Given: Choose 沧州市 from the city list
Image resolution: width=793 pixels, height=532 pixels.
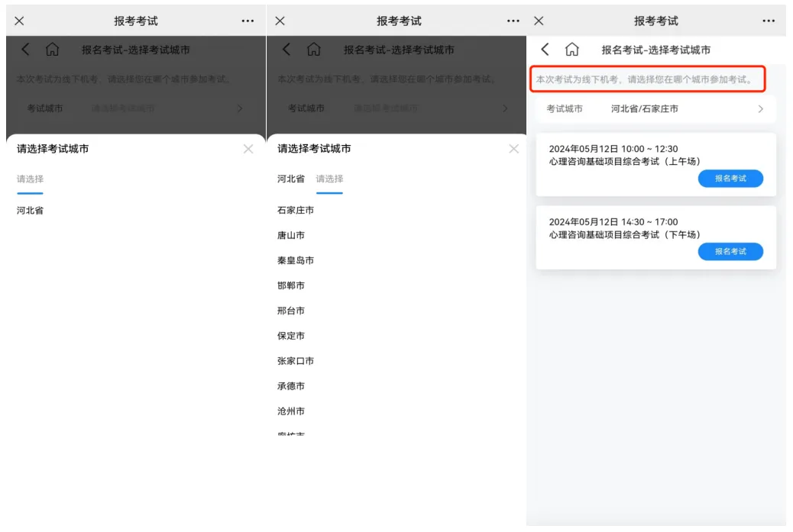Looking at the screenshot, I should (291, 411).
